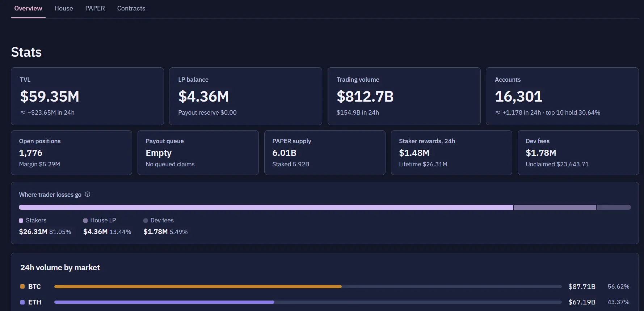The width and height of the screenshot is (644, 311).
Task: Click the Dev fees segment of the losses bar
Action: [x=614, y=207]
